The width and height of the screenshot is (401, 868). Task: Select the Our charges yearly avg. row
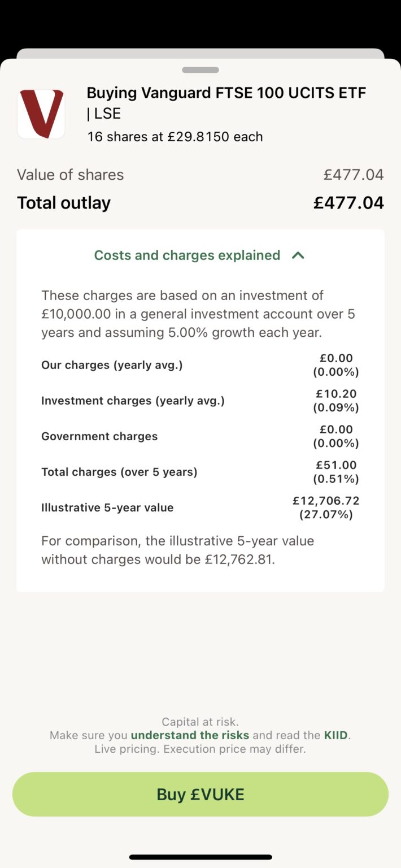click(200, 365)
